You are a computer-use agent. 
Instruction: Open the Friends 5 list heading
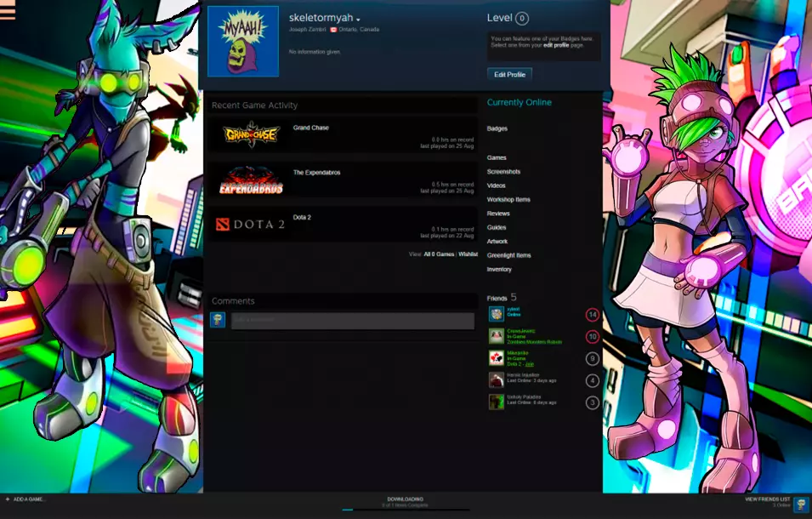click(x=502, y=297)
